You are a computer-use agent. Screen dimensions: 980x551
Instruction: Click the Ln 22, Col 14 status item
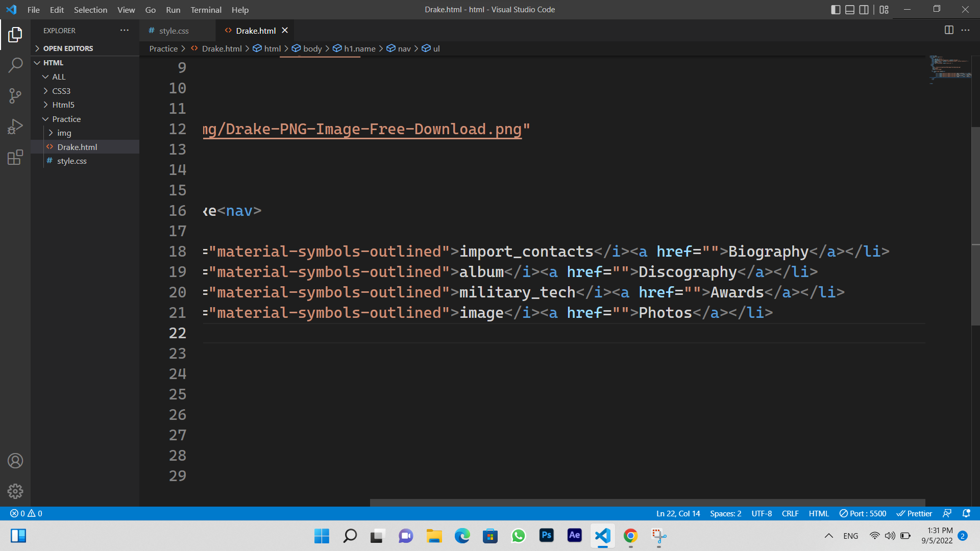pos(678,513)
